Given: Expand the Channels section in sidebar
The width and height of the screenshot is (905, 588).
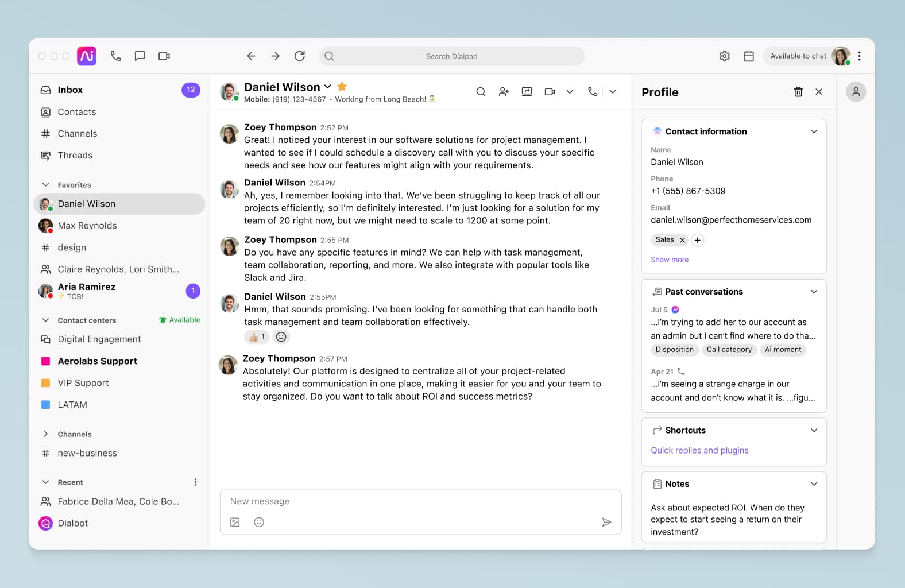Looking at the screenshot, I should tap(46, 434).
